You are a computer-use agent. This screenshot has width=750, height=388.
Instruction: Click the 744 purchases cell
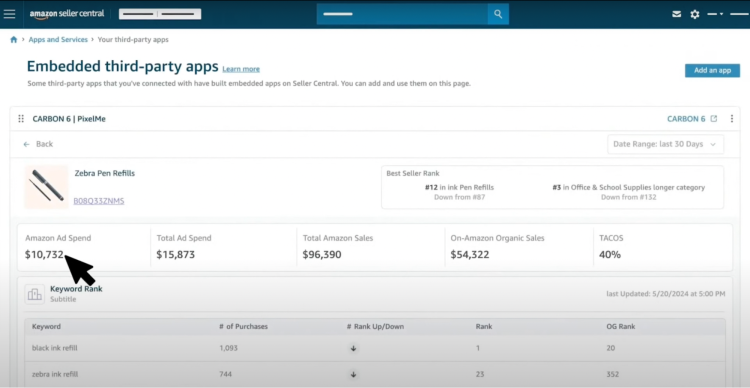(x=225, y=374)
